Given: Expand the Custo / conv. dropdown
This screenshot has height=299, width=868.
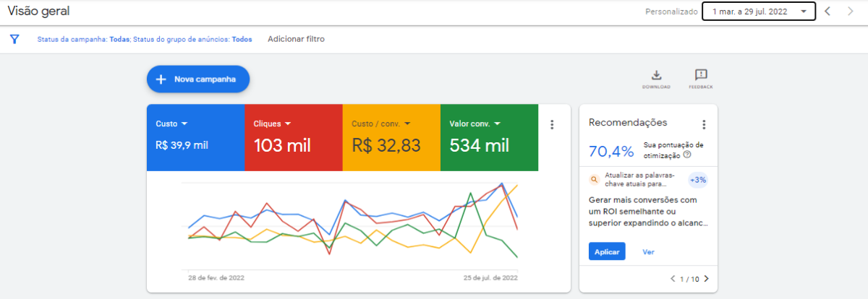Looking at the screenshot, I should tap(407, 124).
